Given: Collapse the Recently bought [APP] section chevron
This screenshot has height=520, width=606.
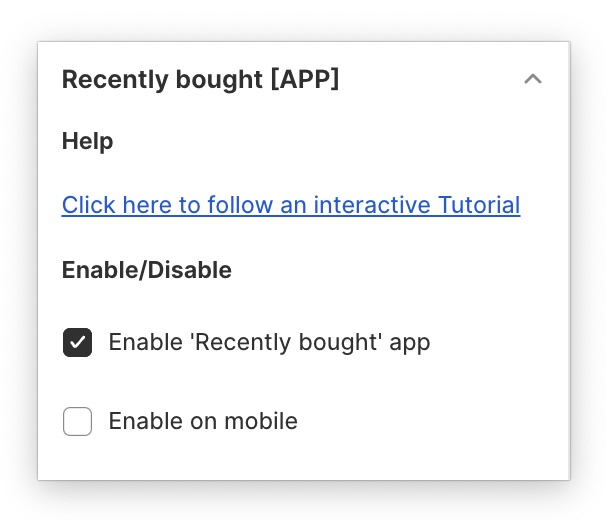Looking at the screenshot, I should [x=533, y=79].
